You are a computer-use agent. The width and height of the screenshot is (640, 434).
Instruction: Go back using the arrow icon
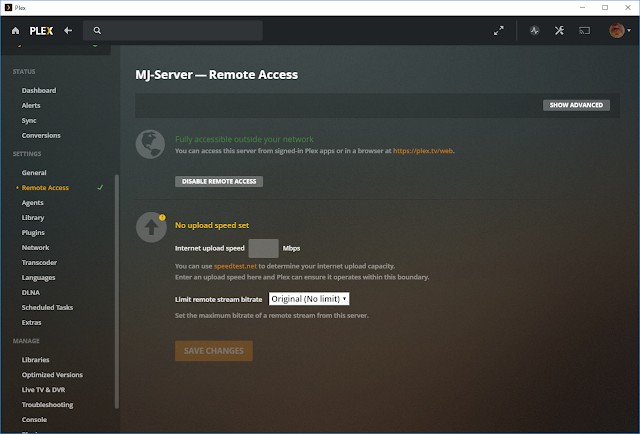coord(68,31)
